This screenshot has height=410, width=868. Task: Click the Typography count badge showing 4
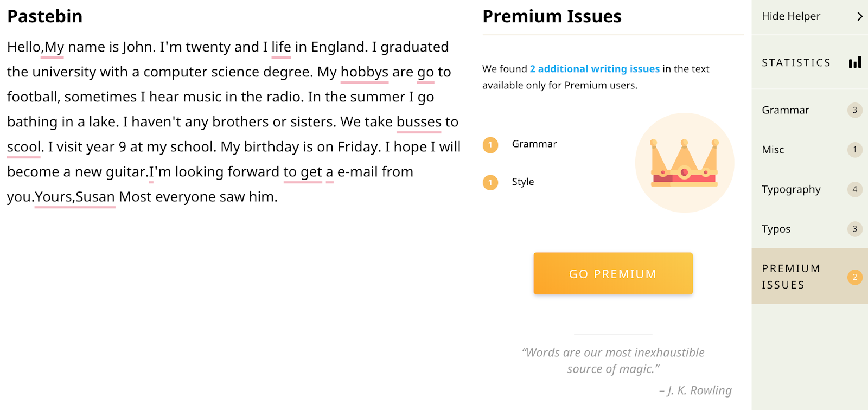pyautogui.click(x=854, y=189)
